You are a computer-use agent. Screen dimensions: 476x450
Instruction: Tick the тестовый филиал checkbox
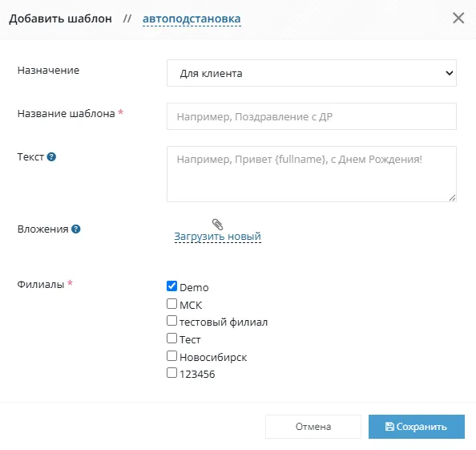[171, 321]
